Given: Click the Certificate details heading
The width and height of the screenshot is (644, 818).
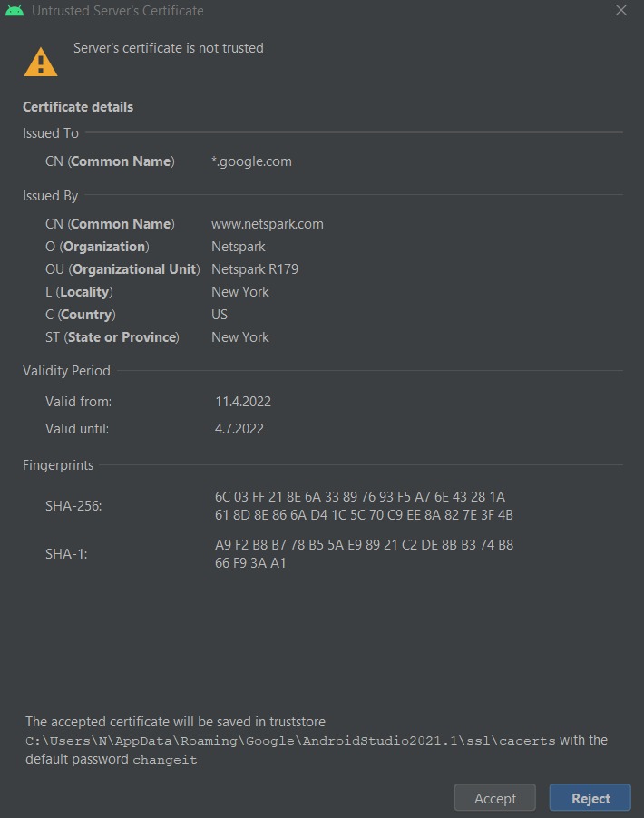Looking at the screenshot, I should (78, 107).
